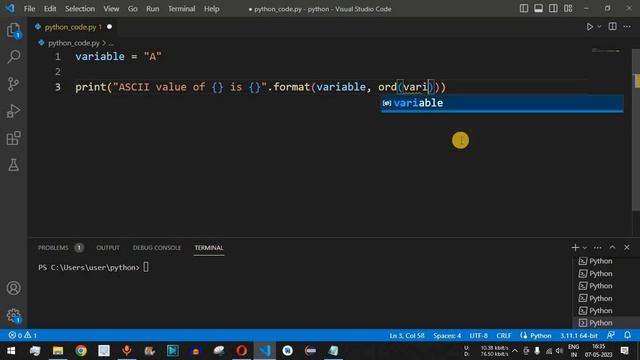Close the terminal panel

pyautogui.click(x=627, y=247)
